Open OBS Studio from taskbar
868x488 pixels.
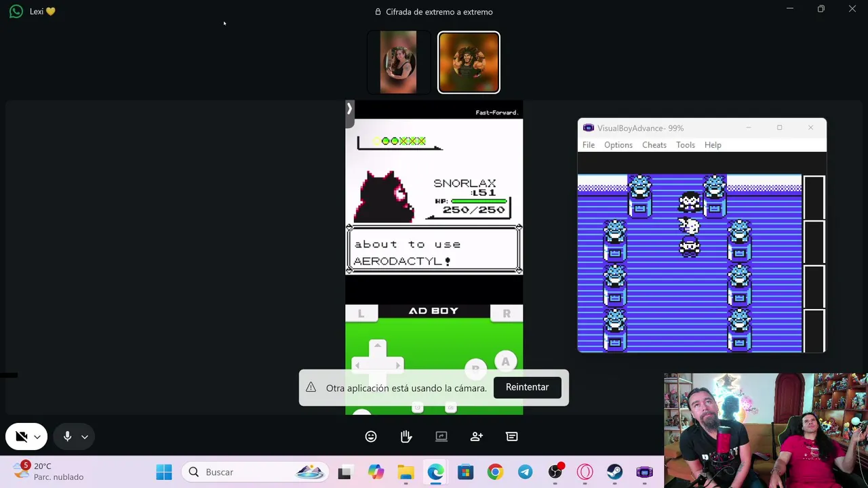(555, 472)
